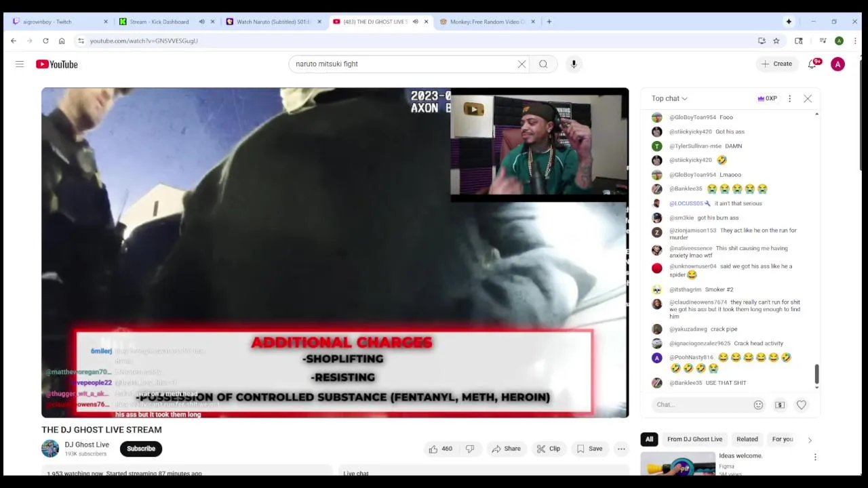Bookmark this page with the star

point(776,41)
